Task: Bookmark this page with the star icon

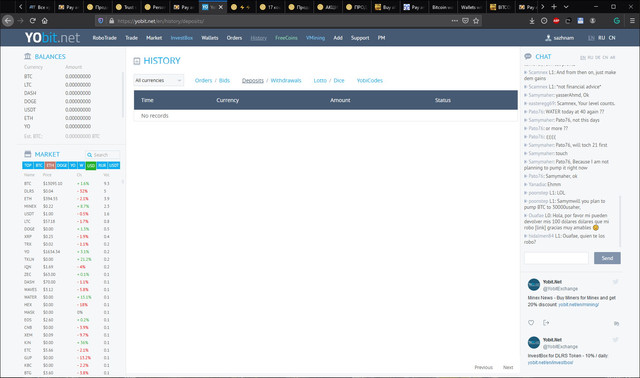Action: pyautogui.click(x=476, y=21)
